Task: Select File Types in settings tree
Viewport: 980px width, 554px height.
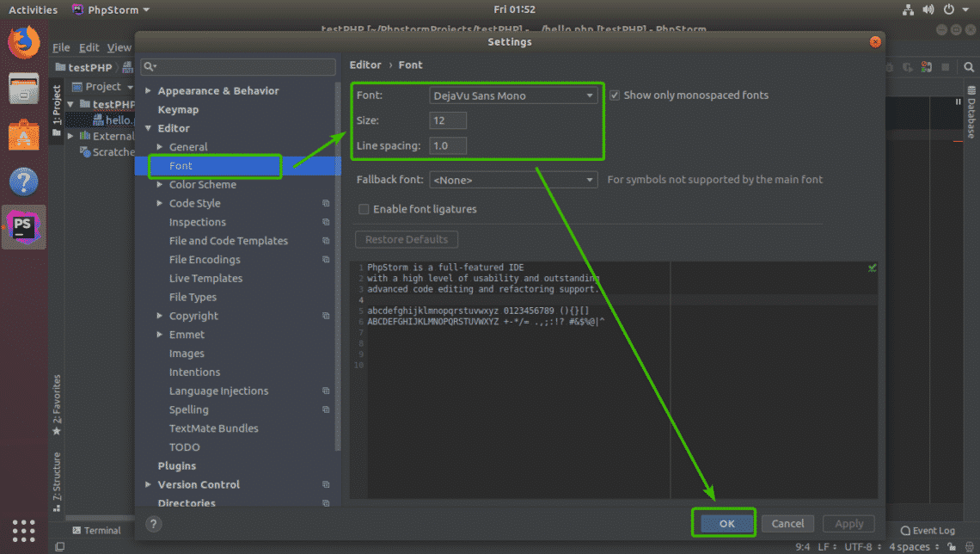Action: point(193,297)
